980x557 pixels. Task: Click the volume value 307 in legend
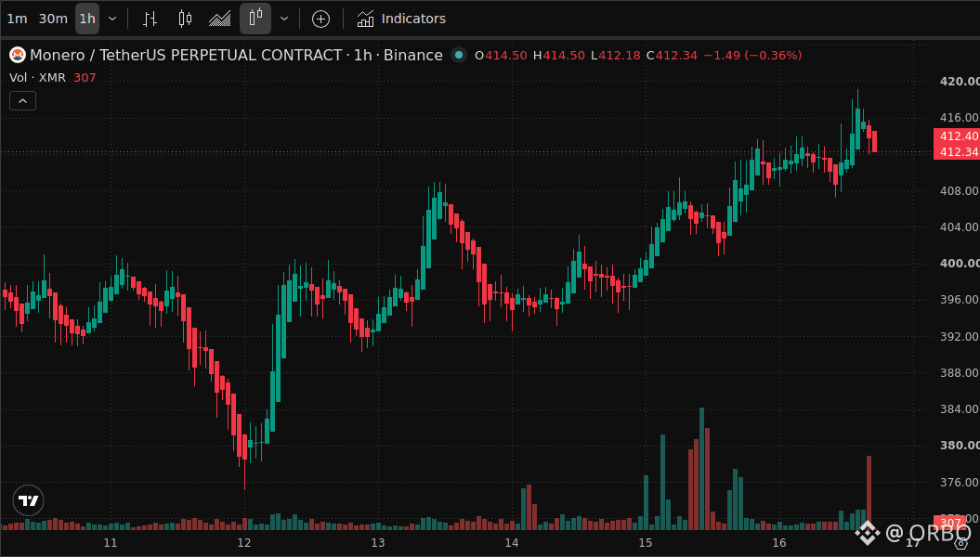tap(85, 77)
